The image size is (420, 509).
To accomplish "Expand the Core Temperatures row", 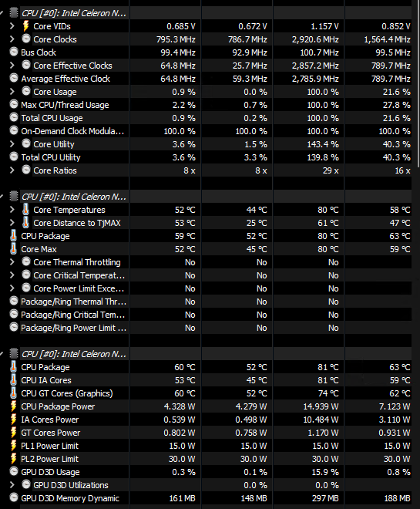I will click(12, 209).
